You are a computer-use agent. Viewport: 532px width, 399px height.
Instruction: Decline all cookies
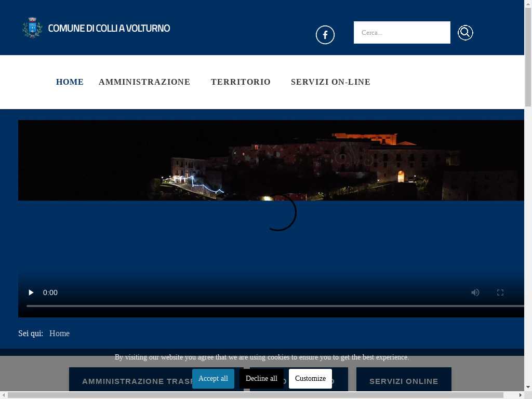coord(261,379)
